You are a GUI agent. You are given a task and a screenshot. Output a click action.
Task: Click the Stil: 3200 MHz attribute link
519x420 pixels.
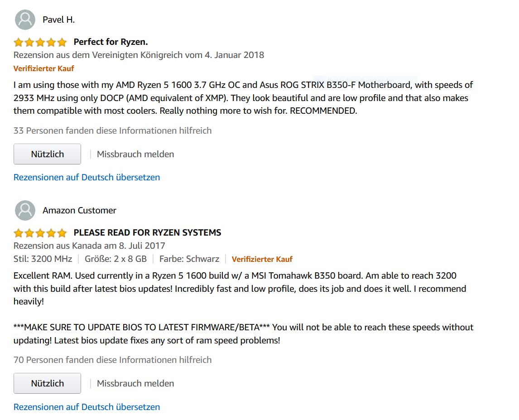pos(43,259)
